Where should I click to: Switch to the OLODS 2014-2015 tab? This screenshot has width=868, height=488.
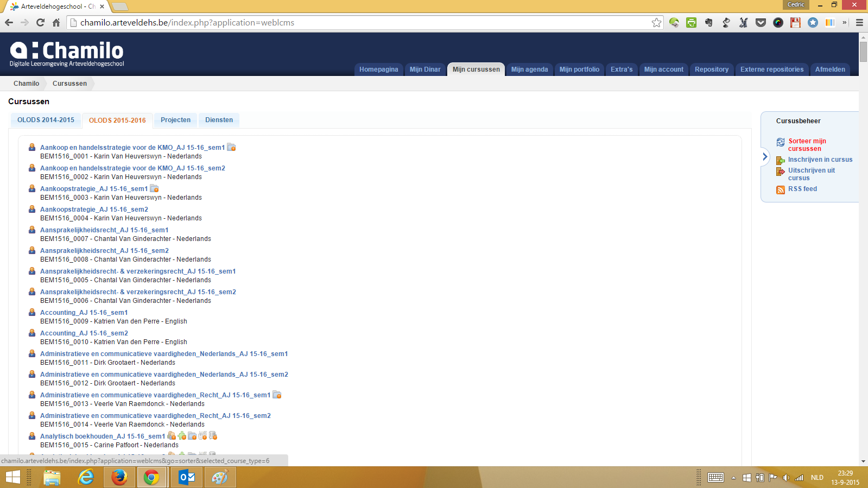pos(46,120)
